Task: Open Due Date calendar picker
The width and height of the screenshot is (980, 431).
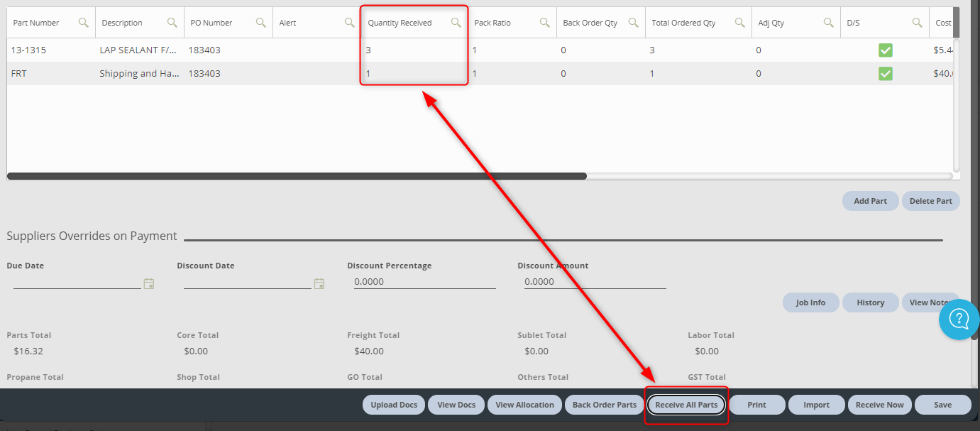Action: tap(149, 283)
